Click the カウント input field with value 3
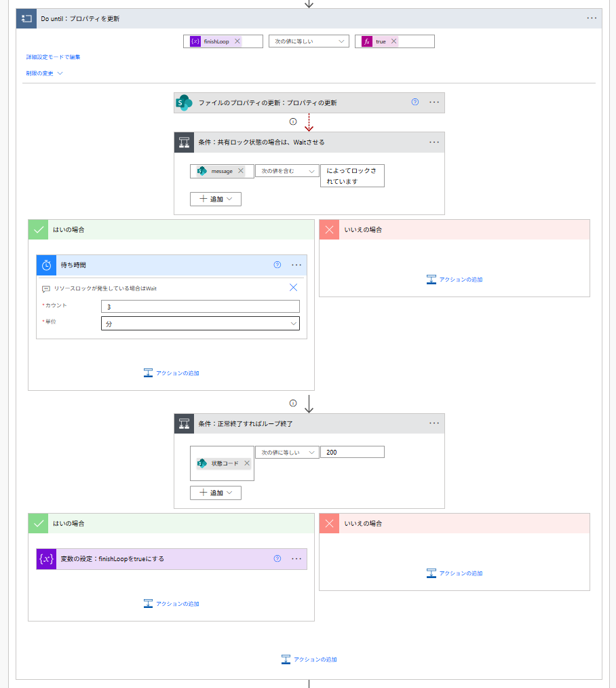616x688 pixels. 200,307
